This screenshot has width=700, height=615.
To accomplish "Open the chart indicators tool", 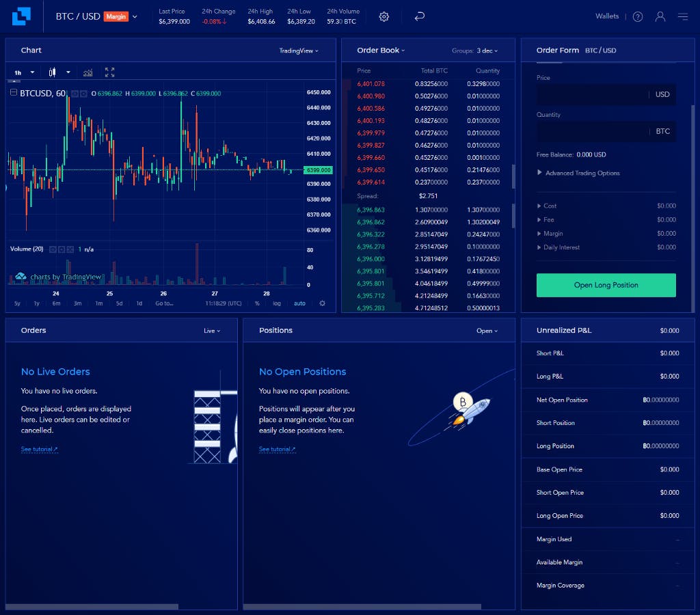I will [x=87, y=72].
